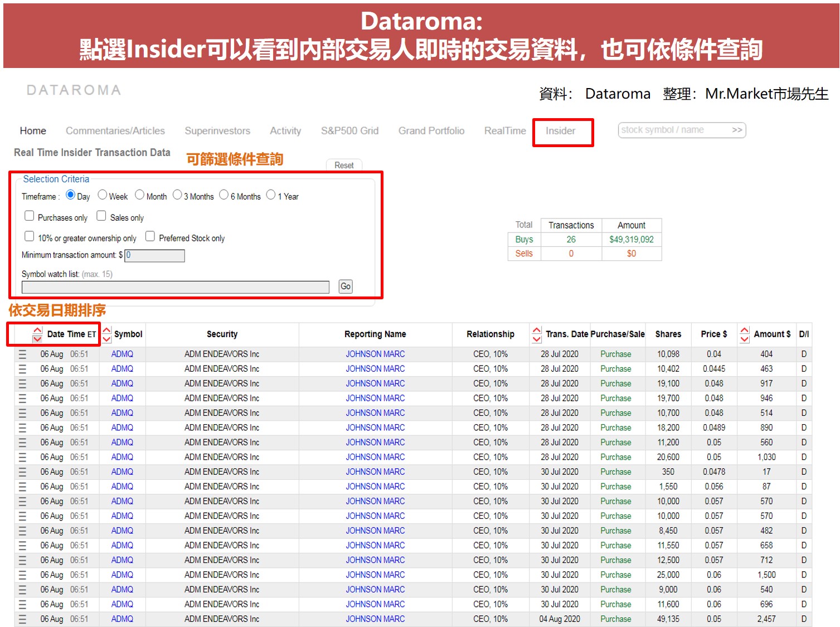The height and width of the screenshot is (627, 840).
Task: Open row menu icon for 19,700 shares row
Action: pos(22,398)
